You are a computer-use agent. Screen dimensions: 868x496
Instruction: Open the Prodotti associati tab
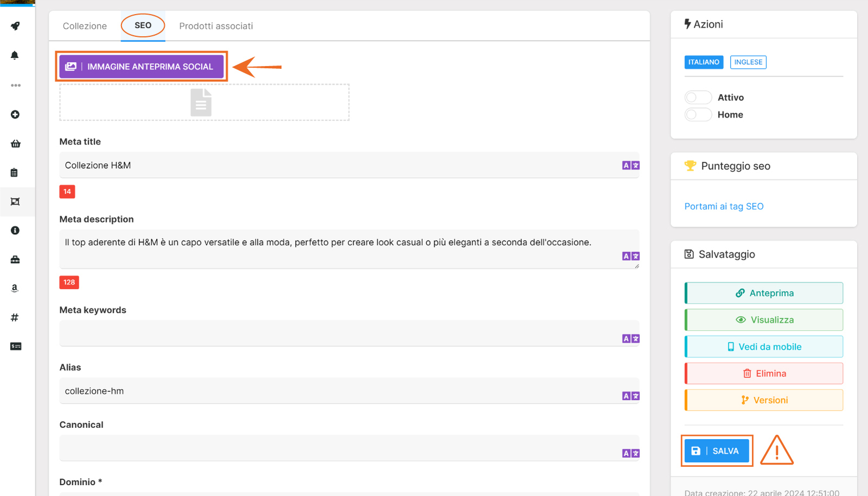click(x=216, y=26)
